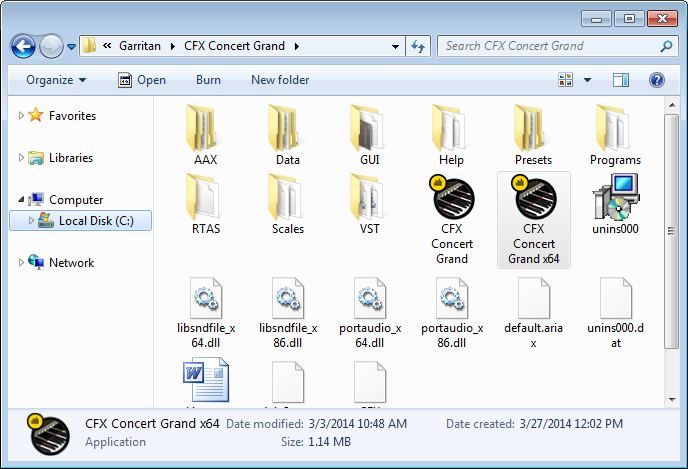Image resolution: width=688 pixels, height=469 pixels.
Task: Select Local Disk (C:) in navigation pane
Action: click(x=81, y=221)
